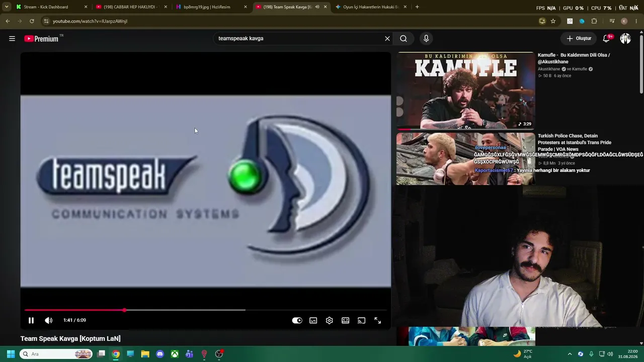Image resolution: width=644 pixels, height=362 pixels.
Task: Switch to theater mode view
Action: 345,320
